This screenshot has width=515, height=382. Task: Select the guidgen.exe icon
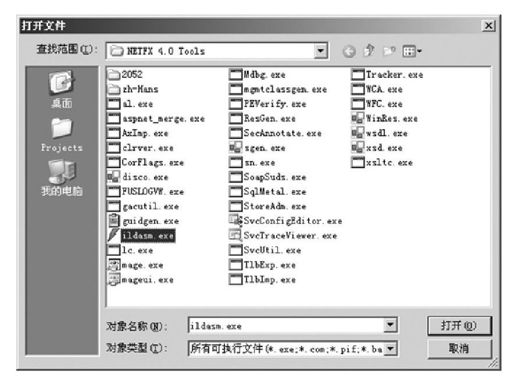coord(114,221)
